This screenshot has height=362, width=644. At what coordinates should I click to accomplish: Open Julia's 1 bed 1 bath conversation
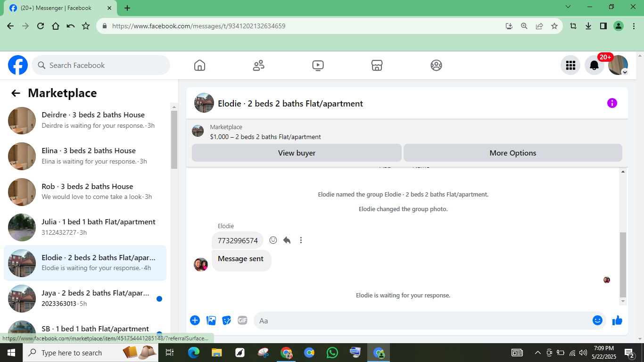pyautogui.click(x=85, y=227)
